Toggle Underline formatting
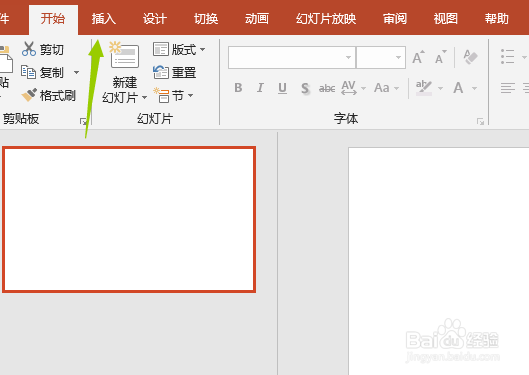The image size is (529, 375). (282, 88)
